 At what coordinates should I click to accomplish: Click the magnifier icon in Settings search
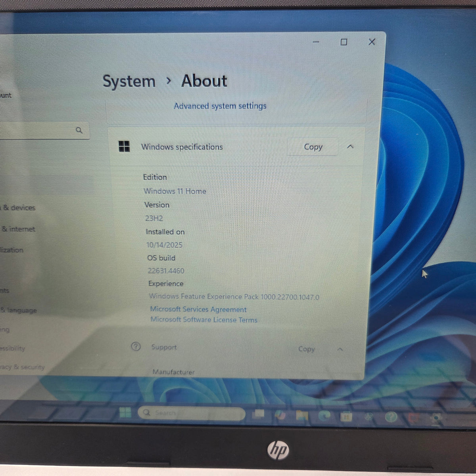click(x=79, y=130)
